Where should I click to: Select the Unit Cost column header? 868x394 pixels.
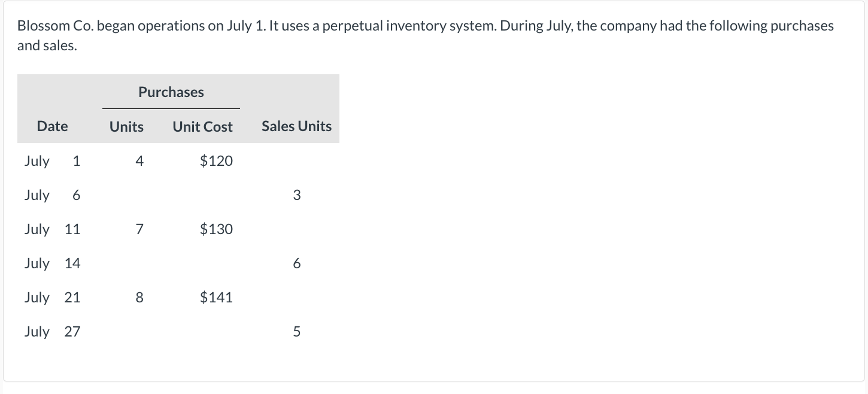tap(202, 126)
